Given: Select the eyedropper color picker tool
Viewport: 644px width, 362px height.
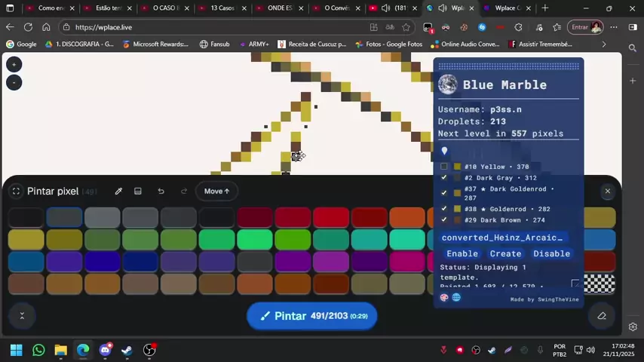Looking at the screenshot, I should click(118, 192).
